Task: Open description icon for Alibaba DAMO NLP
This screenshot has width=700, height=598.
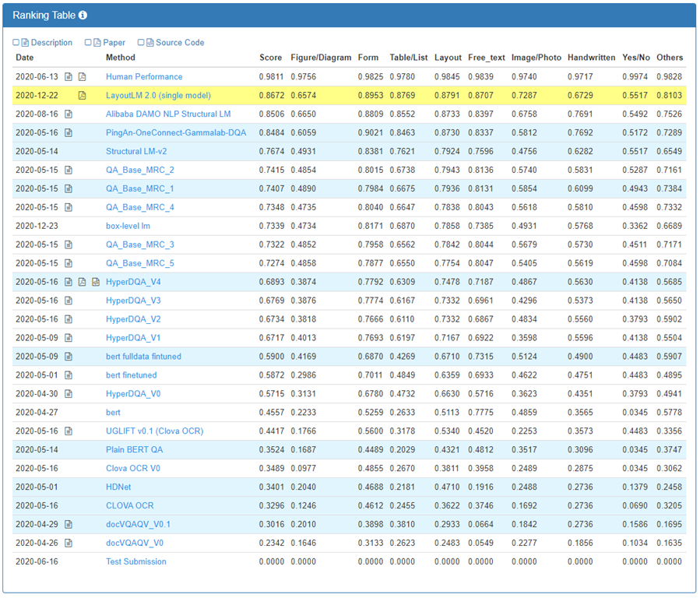Action: coord(69,114)
